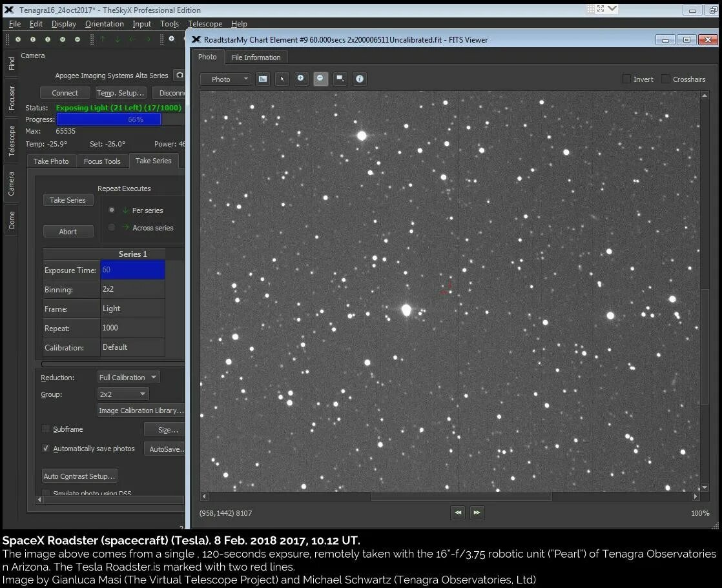The height and width of the screenshot is (588, 722).
Task: Go to previous photo with rewind button
Action: (x=458, y=512)
